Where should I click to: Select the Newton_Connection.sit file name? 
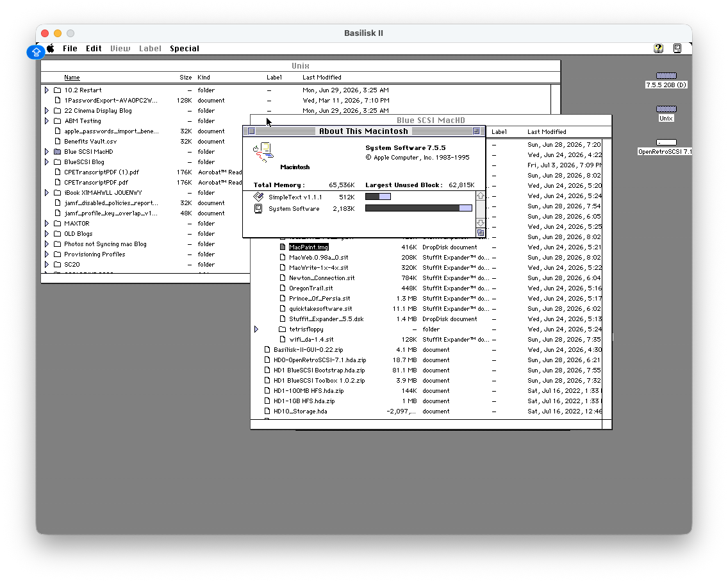(x=322, y=278)
